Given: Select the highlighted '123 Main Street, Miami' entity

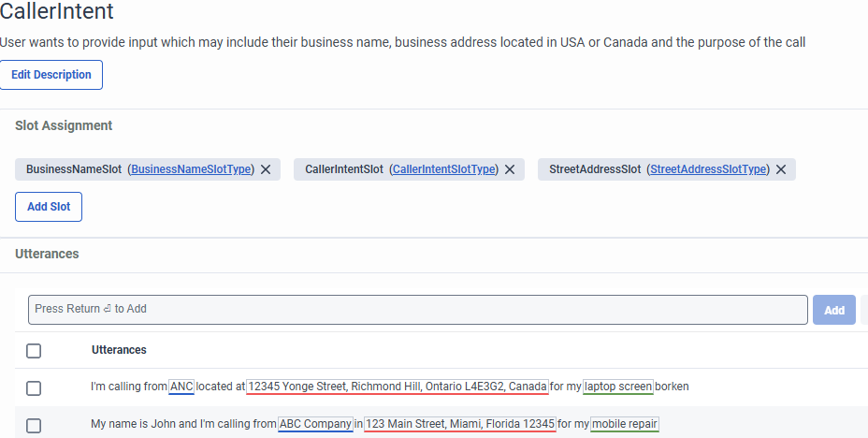Looking at the screenshot, I should coord(460,424).
